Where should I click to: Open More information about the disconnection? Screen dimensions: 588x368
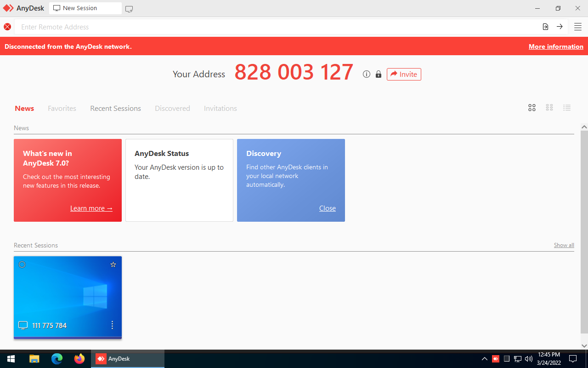click(x=556, y=46)
